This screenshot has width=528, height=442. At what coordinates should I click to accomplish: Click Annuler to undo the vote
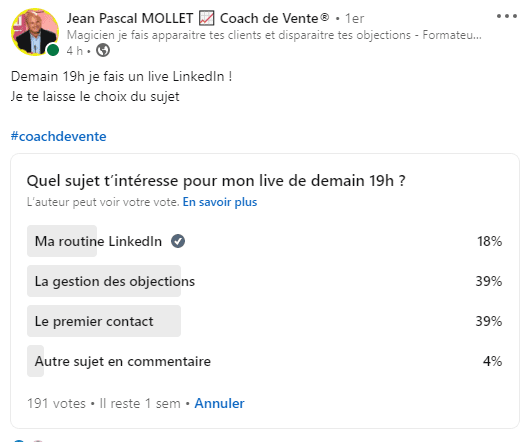(x=220, y=403)
